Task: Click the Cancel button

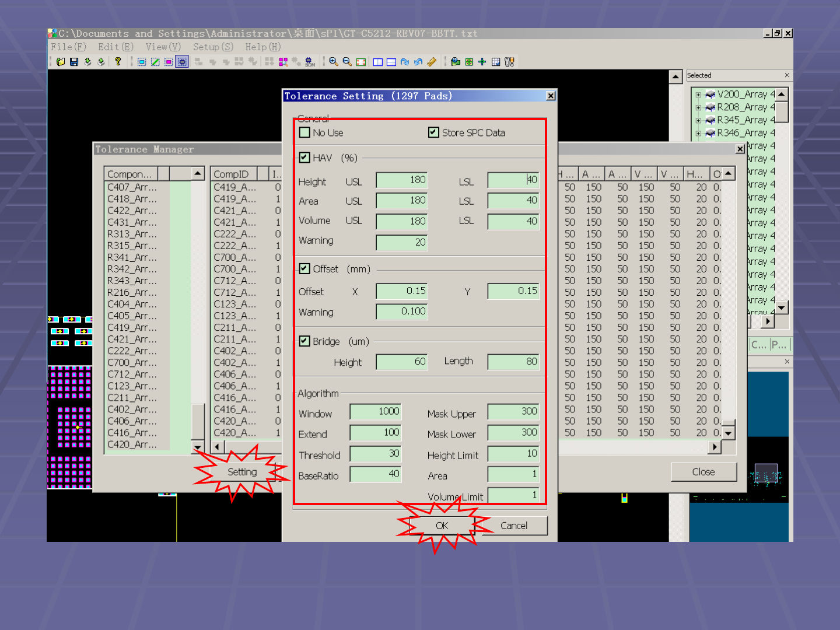Action: click(x=513, y=526)
